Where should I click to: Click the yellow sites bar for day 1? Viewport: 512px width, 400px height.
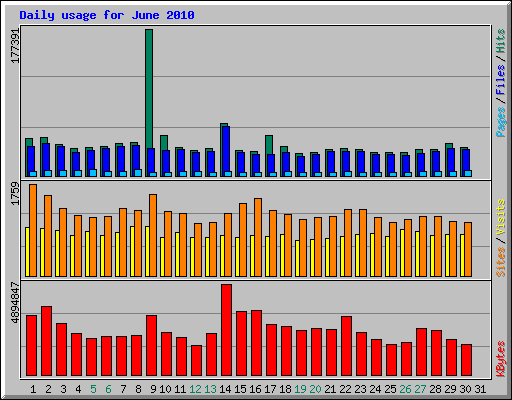27,252
